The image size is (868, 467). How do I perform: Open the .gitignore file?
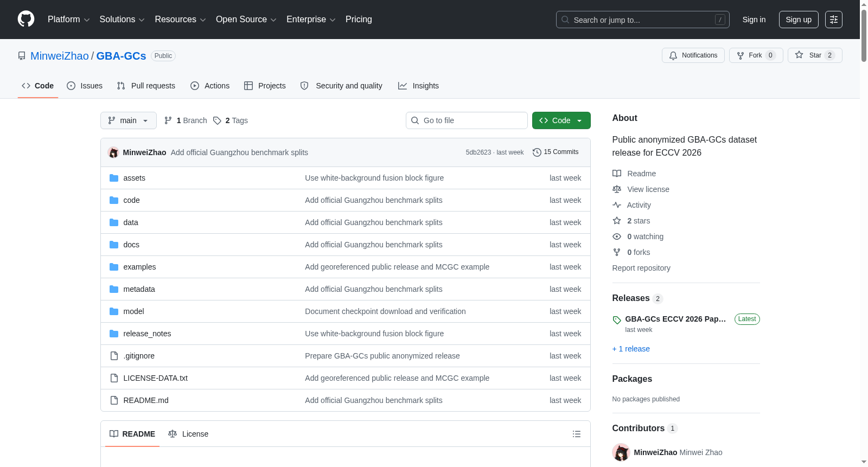[139, 356]
